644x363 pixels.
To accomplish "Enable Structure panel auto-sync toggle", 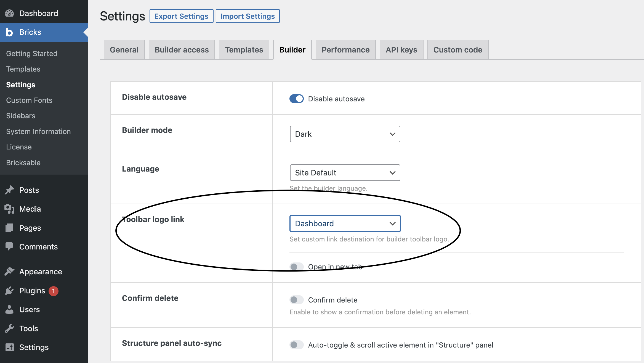I will point(297,345).
